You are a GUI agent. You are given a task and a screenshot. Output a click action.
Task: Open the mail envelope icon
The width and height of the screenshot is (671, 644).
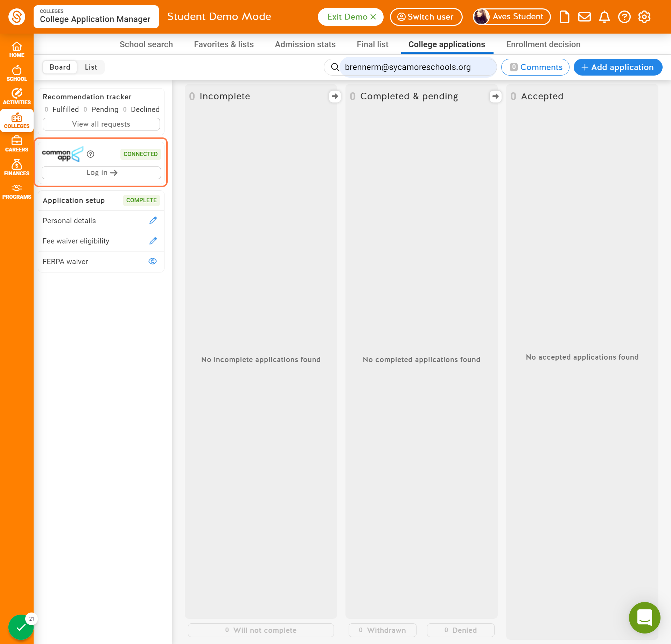[584, 17]
